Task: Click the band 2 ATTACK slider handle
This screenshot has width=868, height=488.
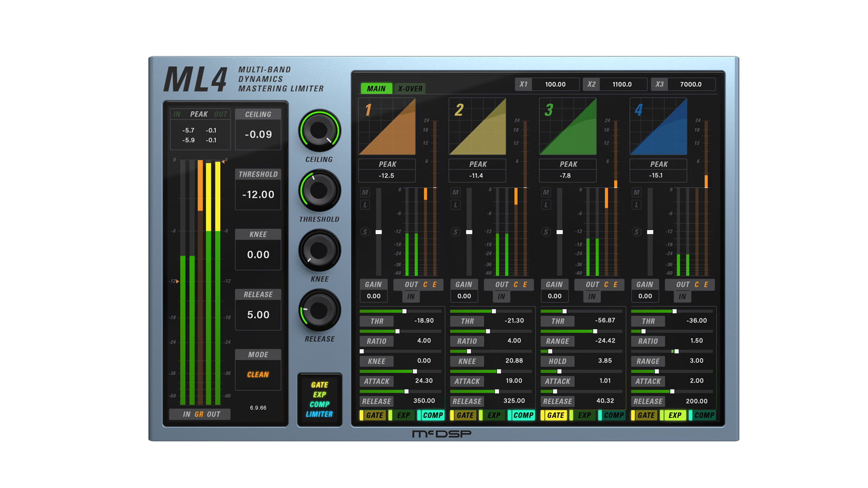Action: tap(499, 371)
